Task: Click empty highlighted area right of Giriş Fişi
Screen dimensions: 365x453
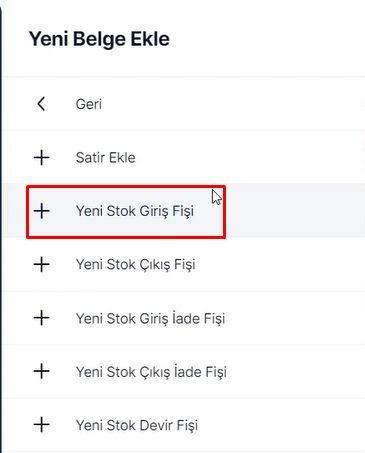Action: (295, 211)
